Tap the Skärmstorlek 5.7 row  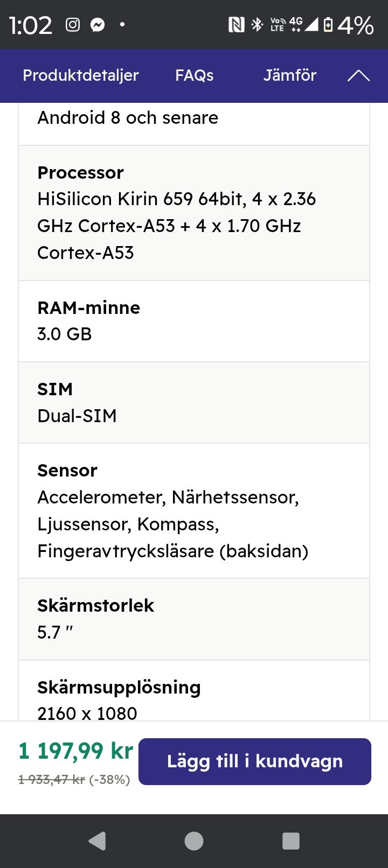coord(194,619)
